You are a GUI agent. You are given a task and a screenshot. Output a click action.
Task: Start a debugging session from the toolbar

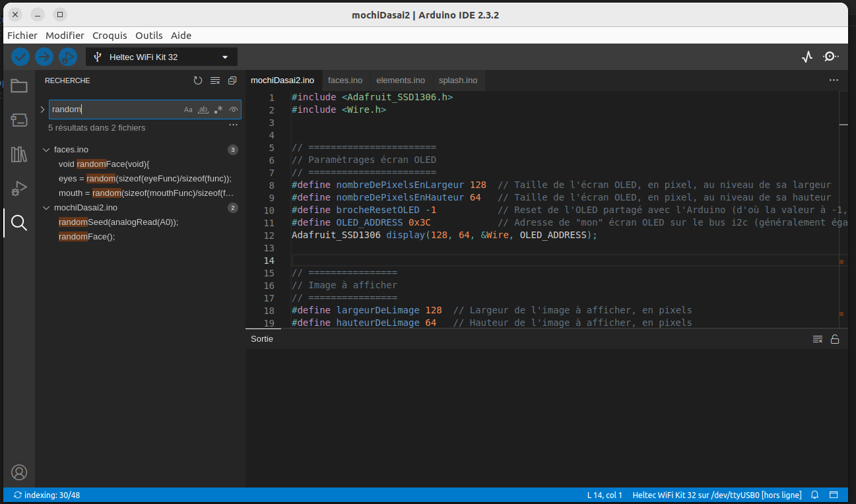pos(68,57)
